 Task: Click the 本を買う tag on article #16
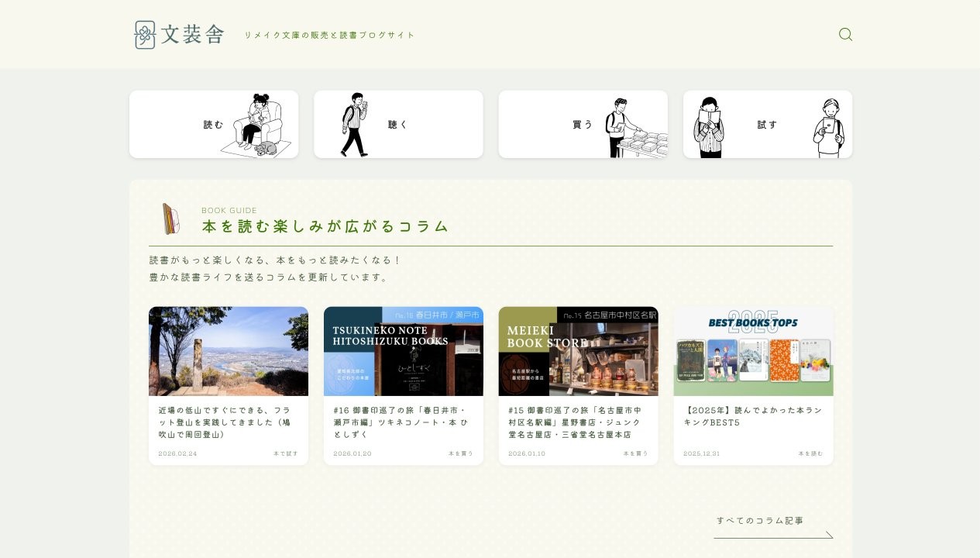tap(460, 453)
